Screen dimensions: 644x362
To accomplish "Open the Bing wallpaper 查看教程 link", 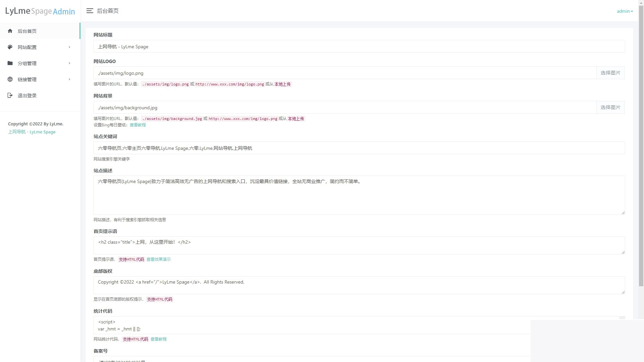I will [x=138, y=125].
